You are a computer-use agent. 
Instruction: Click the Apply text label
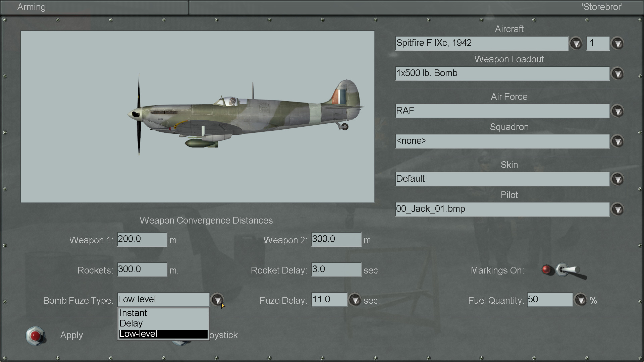coord(71,335)
